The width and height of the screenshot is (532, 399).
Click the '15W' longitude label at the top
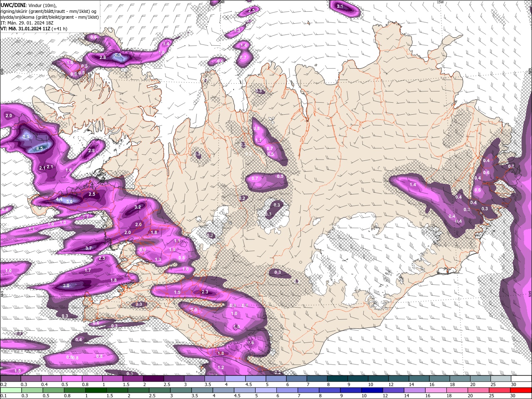[x=440, y=2]
